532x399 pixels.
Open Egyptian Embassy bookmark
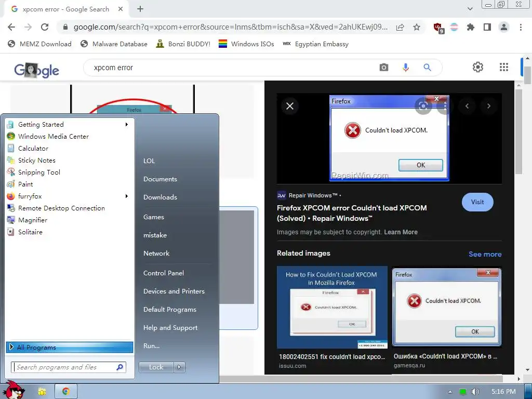pyautogui.click(x=315, y=44)
